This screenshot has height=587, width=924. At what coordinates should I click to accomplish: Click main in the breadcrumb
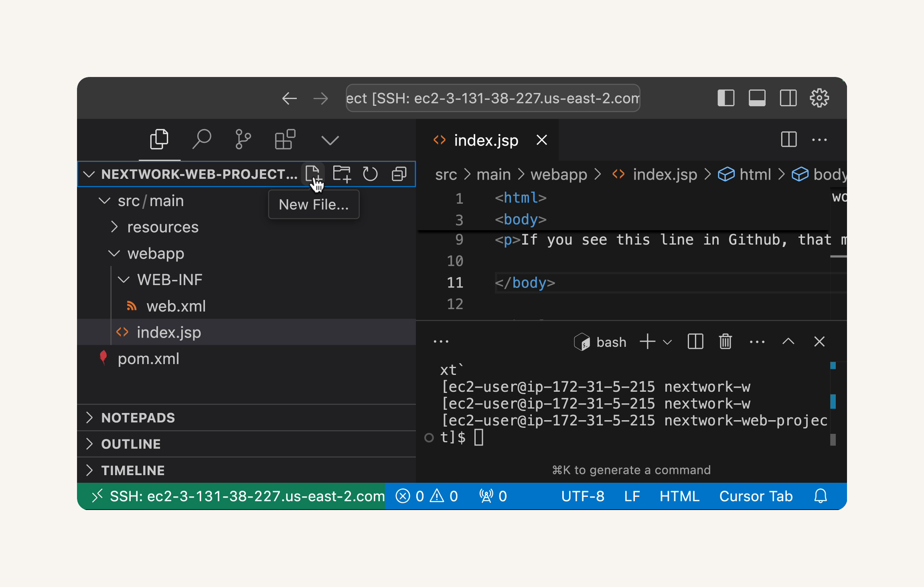494,174
